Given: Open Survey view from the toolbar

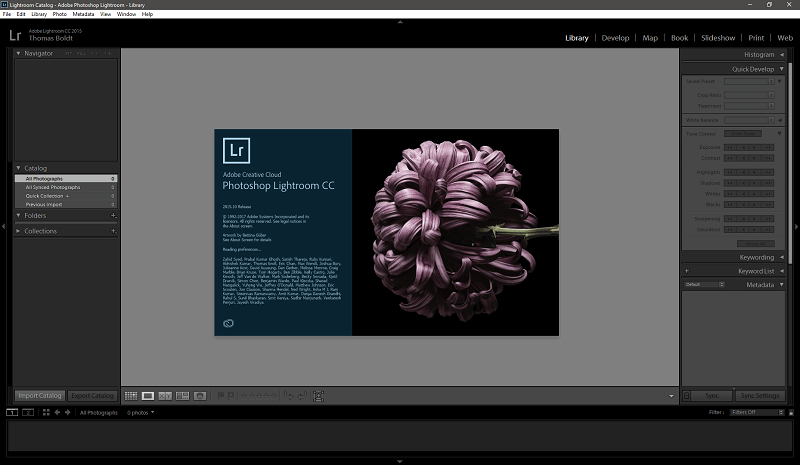Looking at the screenshot, I should 183,396.
